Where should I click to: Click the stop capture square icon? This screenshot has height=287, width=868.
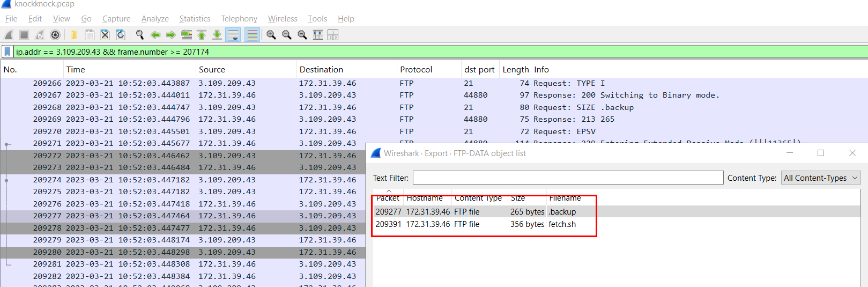click(x=24, y=35)
